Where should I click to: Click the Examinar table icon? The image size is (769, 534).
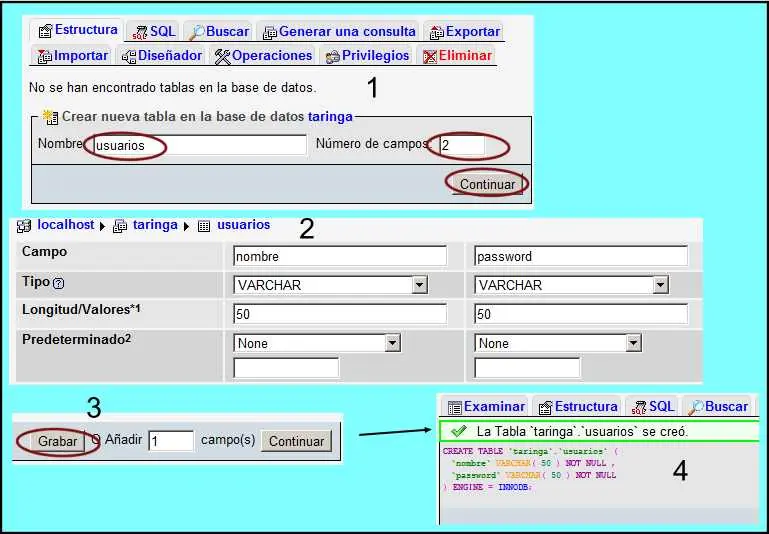[x=455, y=407]
